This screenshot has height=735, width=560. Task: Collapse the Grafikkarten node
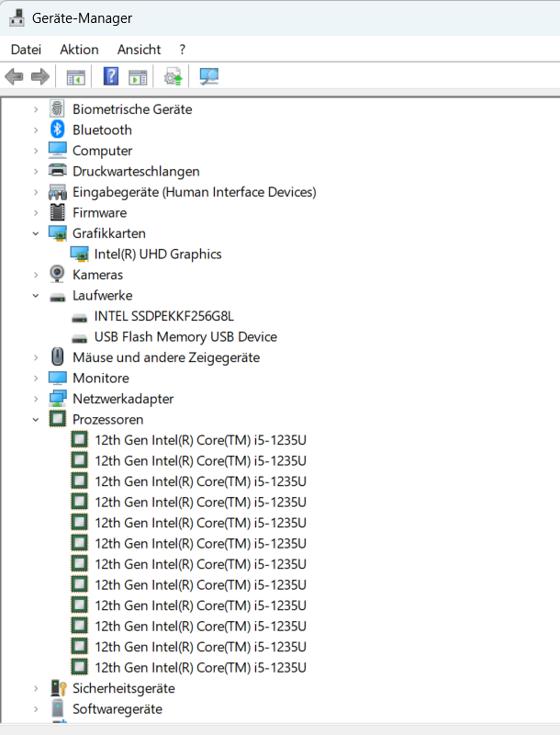[36, 233]
